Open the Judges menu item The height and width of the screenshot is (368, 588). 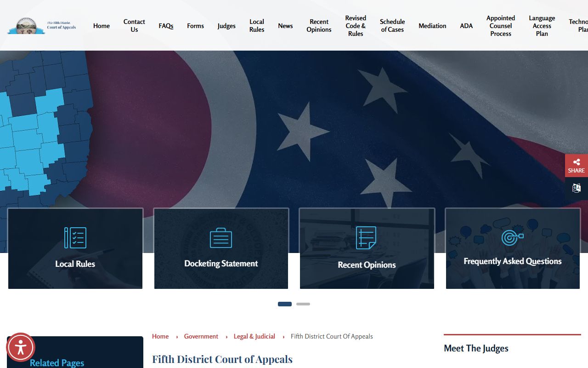point(226,26)
